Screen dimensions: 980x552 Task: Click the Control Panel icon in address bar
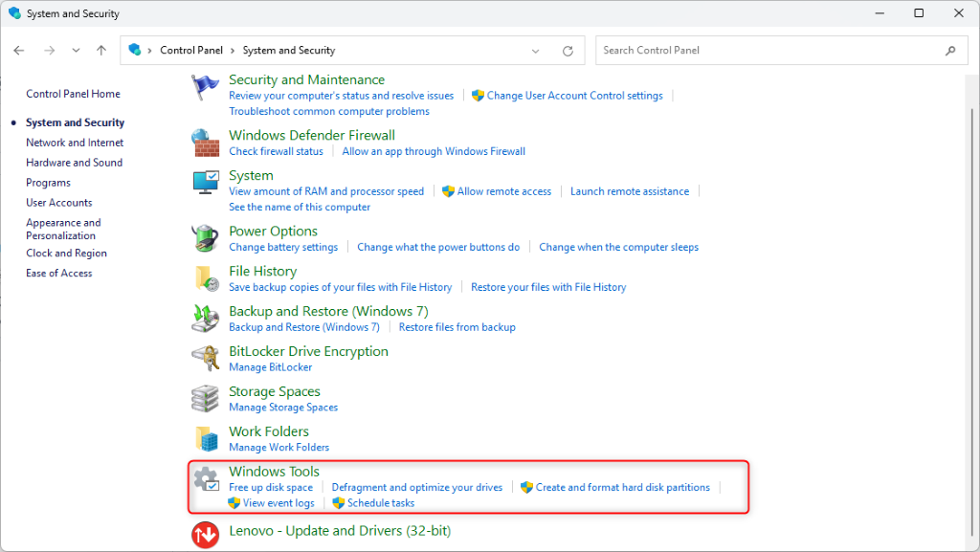click(x=134, y=50)
